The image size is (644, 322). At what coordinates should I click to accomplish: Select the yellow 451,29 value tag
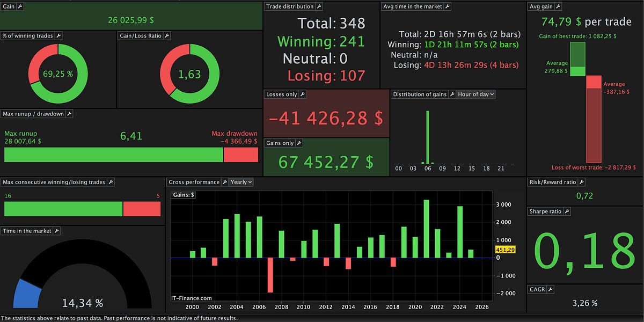tap(504, 250)
